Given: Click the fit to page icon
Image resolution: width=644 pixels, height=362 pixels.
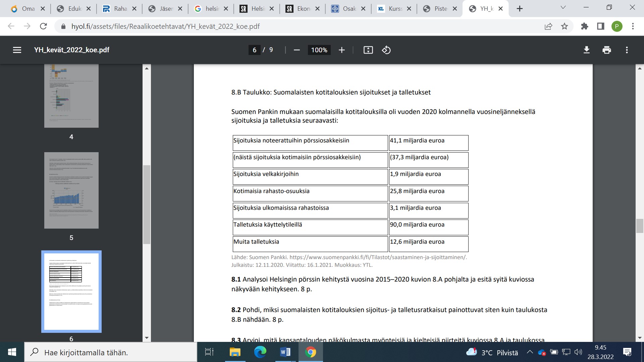Looking at the screenshot, I should (368, 50).
